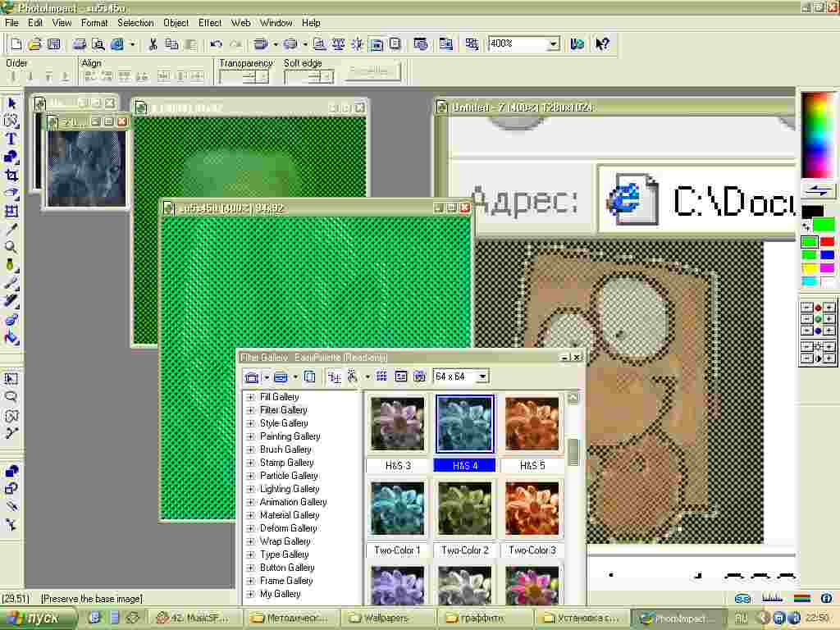Click the EasyPalette vertical scrollbar
This screenshot has height=630, width=840.
point(573,498)
